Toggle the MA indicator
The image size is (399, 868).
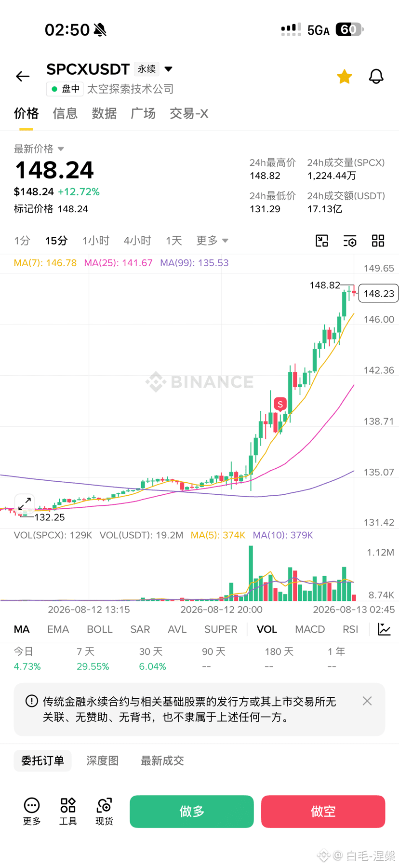click(22, 629)
